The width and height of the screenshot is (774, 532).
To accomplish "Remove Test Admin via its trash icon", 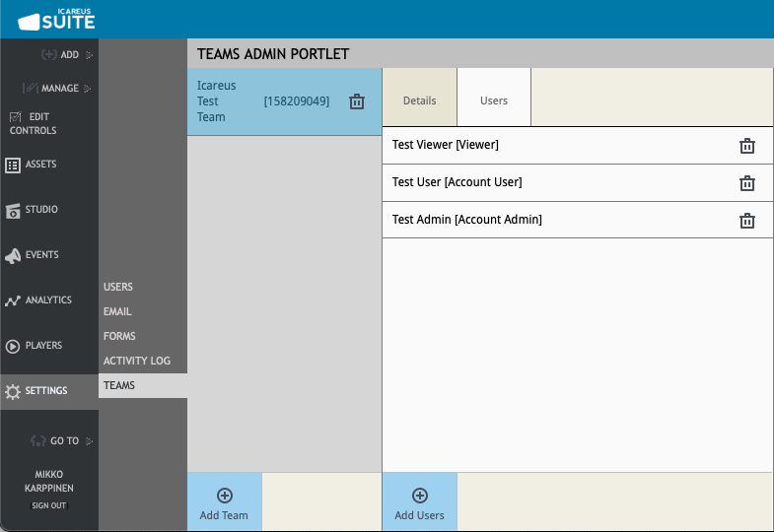I will pyautogui.click(x=747, y=221).
